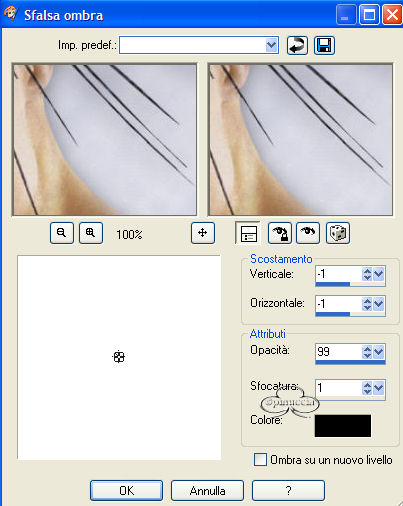Expand the Sfocatura value dropdown arrow

point(379,388)
